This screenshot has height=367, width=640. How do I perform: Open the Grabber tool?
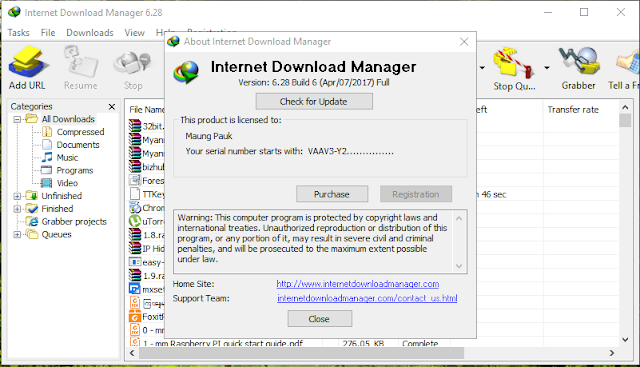[x=578, y=68]
